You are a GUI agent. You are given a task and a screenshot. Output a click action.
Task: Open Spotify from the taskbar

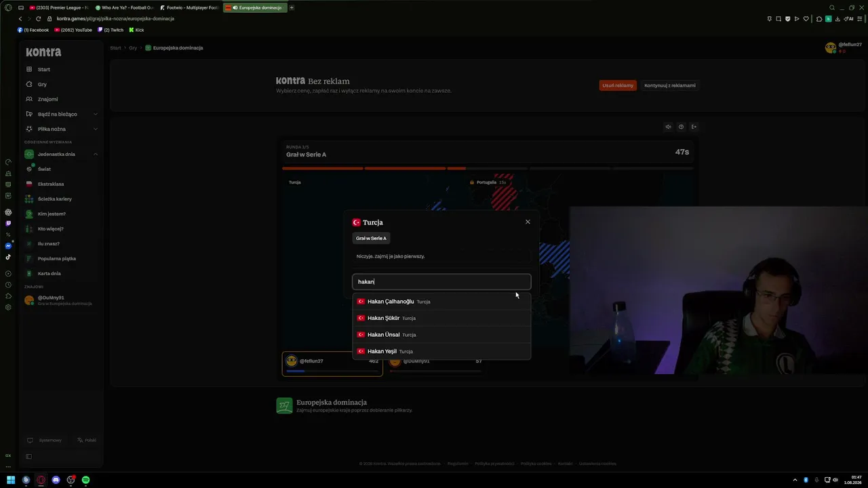click(x=85, y=480)
